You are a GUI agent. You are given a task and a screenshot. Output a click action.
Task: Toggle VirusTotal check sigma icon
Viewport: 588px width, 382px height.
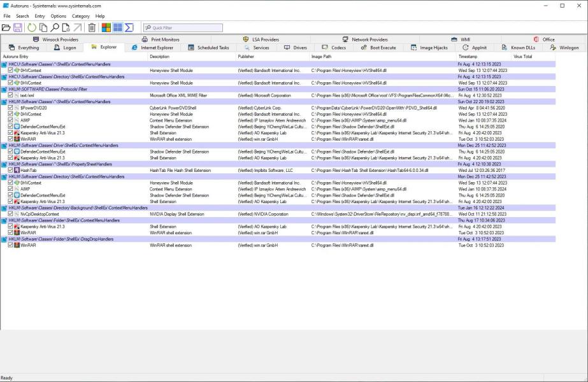[129, 27]
